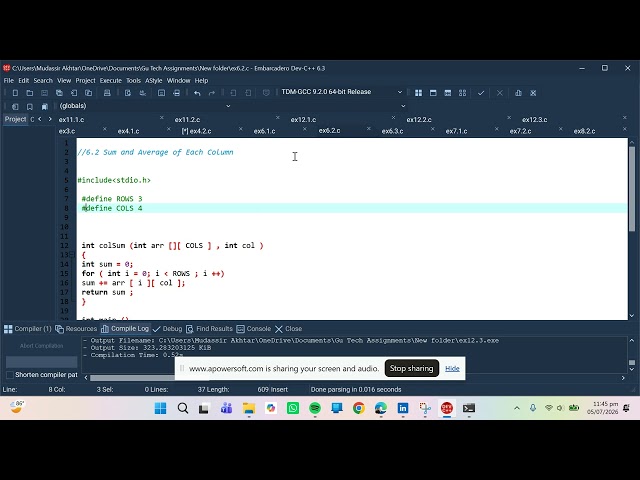Image resolution: width=640 pixels, height=480 pixels.
Task: Toggle Shorten compiler paths checkbox
Action: click(x=10, y=375)
